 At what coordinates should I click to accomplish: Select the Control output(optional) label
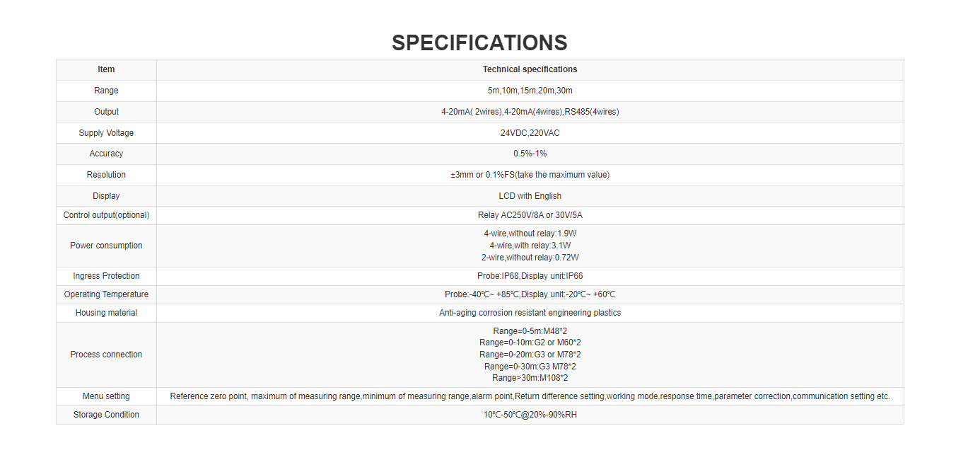tap(106, 215)
